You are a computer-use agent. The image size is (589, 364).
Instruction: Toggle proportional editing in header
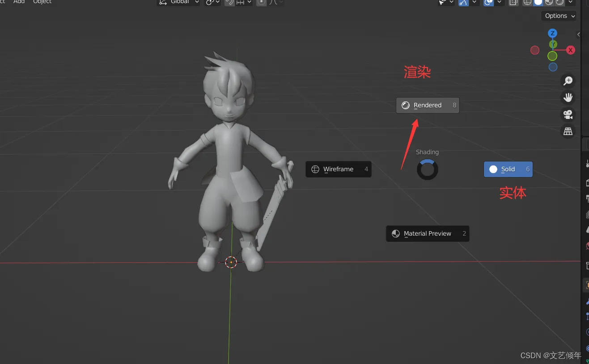point(262,2)
